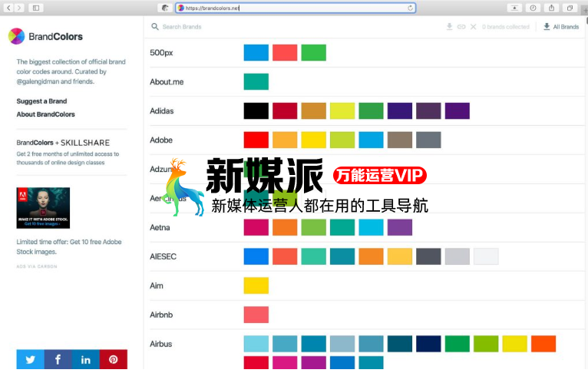
Task: Copy the magenta Aetna swatch
Action: click(x=256, y=227)
